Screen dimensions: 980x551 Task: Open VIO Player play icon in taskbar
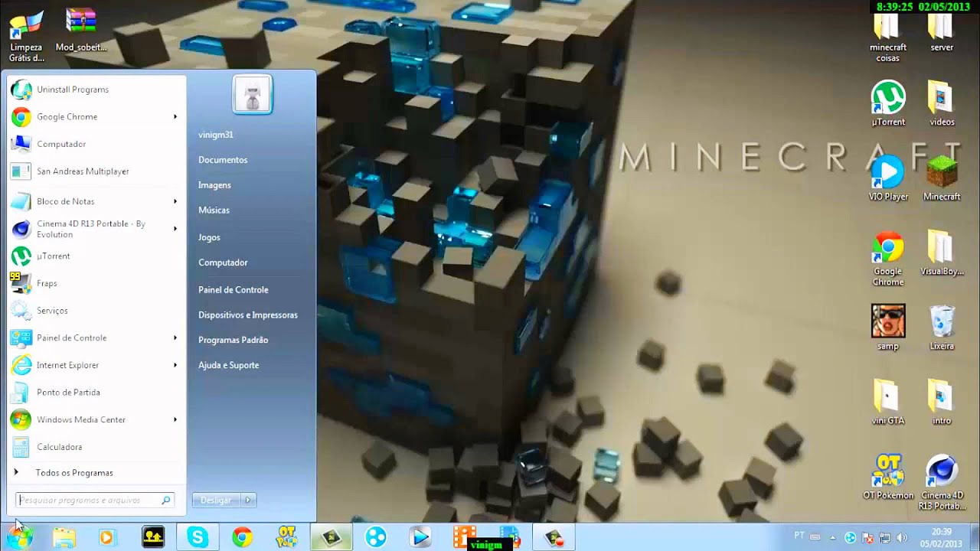pyautogui.click(x=420, y=537)
